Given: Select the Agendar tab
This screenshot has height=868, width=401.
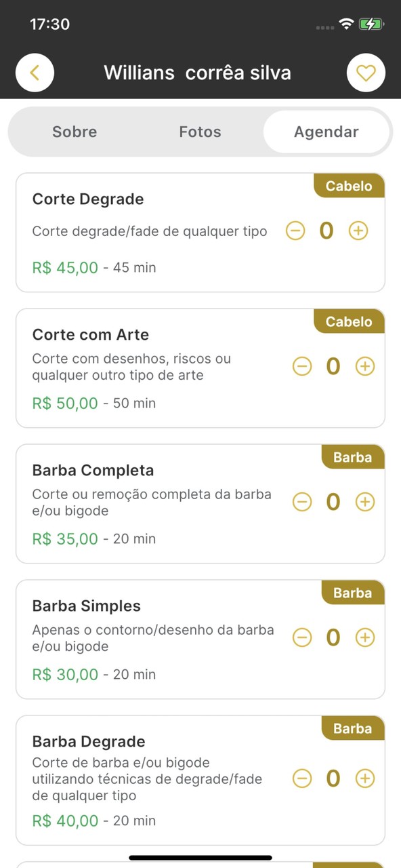Looking at the screenshot, I should point(326,132).
